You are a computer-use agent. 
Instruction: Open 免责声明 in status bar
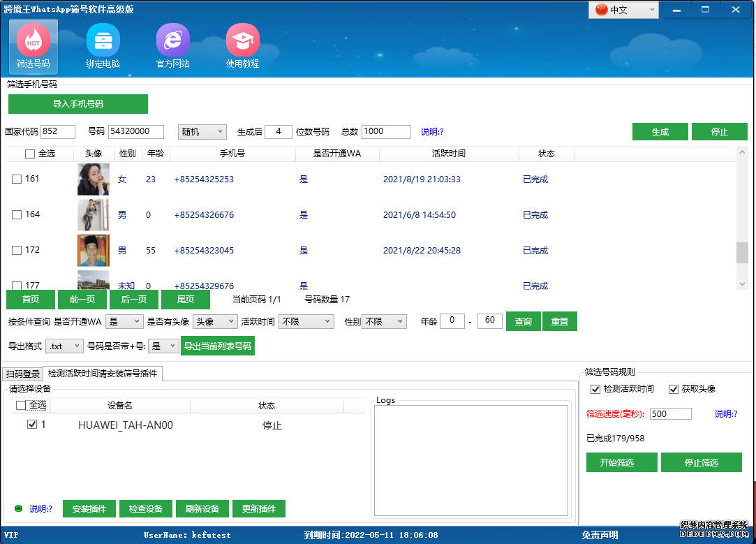point(600,535)
